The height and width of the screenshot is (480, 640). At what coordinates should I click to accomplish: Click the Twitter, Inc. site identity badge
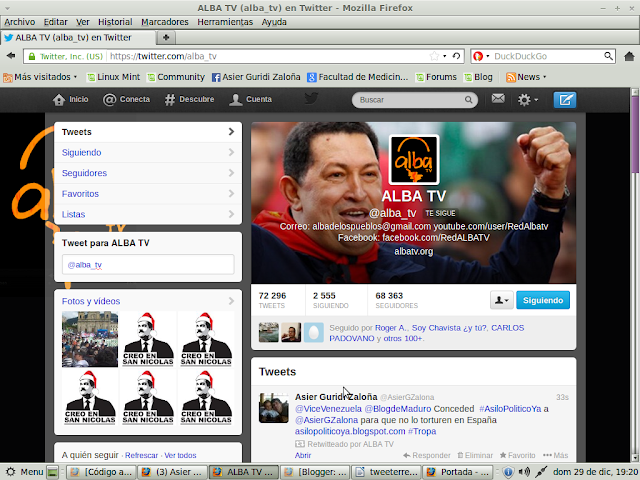tap(65, 56)
